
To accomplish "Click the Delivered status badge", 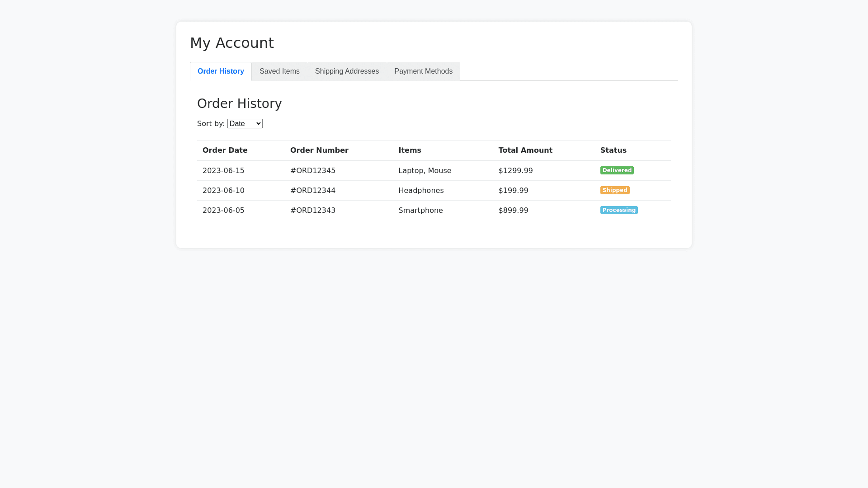I will [617, 170].
